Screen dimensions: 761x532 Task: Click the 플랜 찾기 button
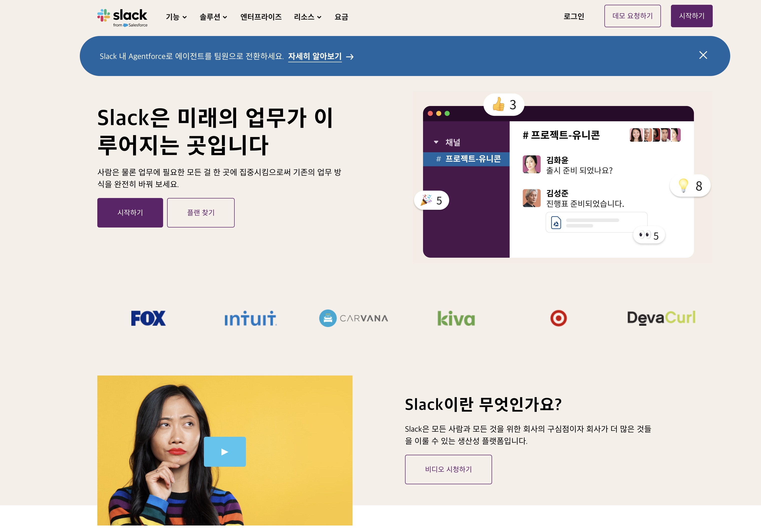(201, 213)
